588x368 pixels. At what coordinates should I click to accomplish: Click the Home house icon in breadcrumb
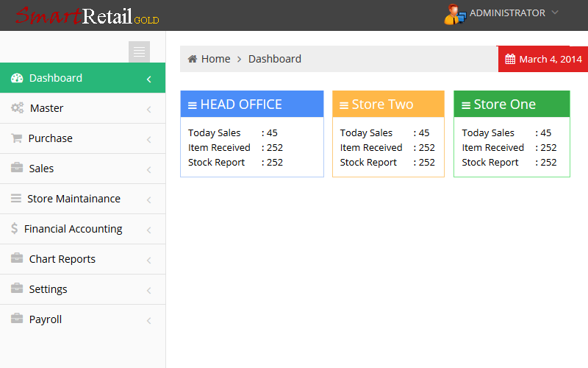click(193, 59)
